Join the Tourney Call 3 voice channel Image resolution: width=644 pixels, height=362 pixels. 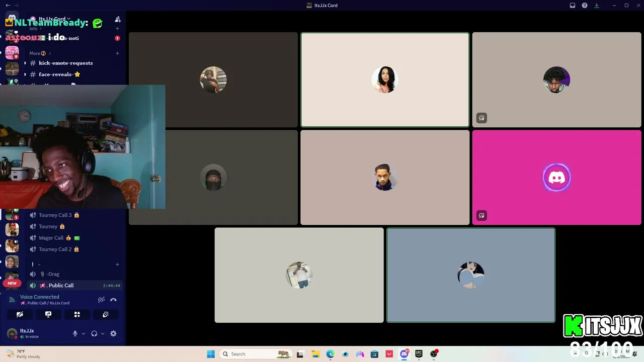[74, 215]
